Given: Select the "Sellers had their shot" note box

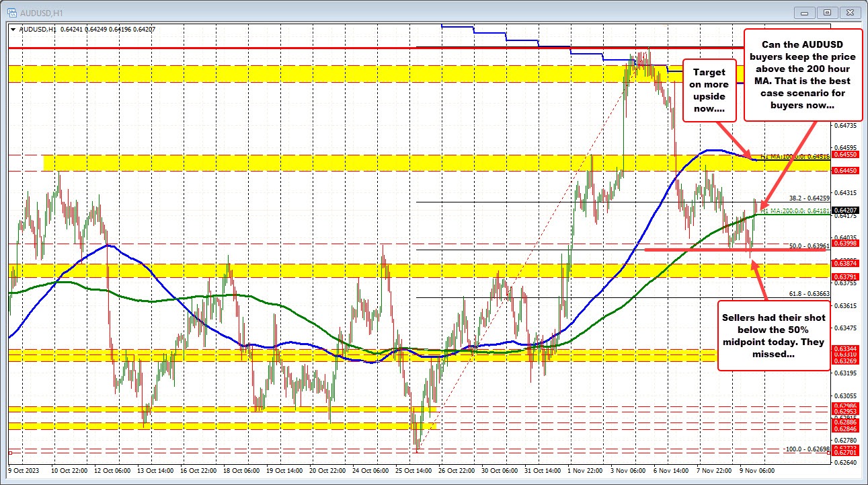Looking at the screenshot, I should click(773, 336).
